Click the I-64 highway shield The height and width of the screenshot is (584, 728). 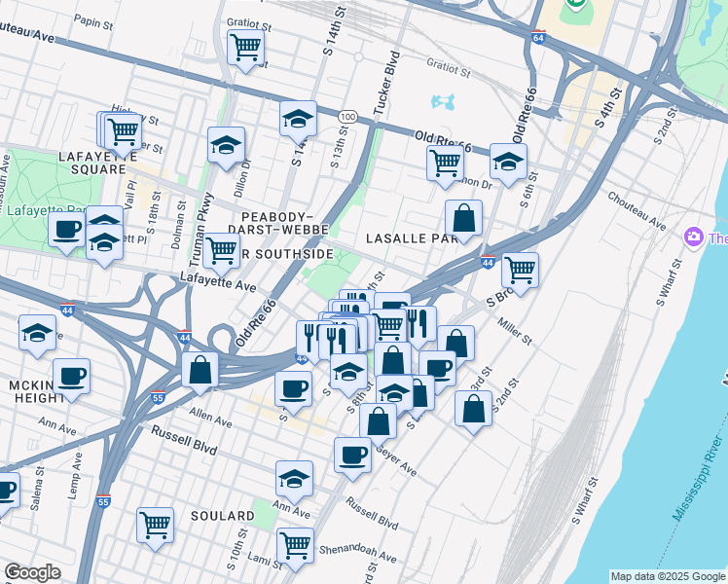(538, 37)
